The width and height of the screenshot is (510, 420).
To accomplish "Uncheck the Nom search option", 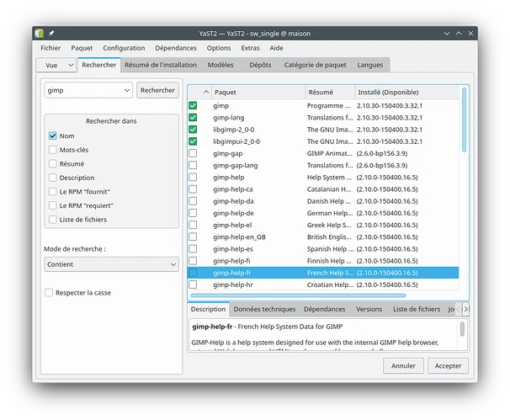I will 53,136.
